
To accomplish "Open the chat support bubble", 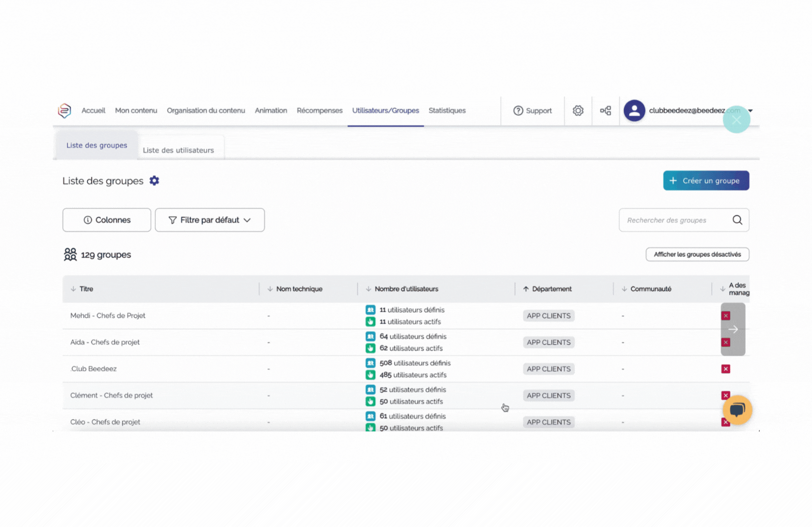I will point(737,410).
